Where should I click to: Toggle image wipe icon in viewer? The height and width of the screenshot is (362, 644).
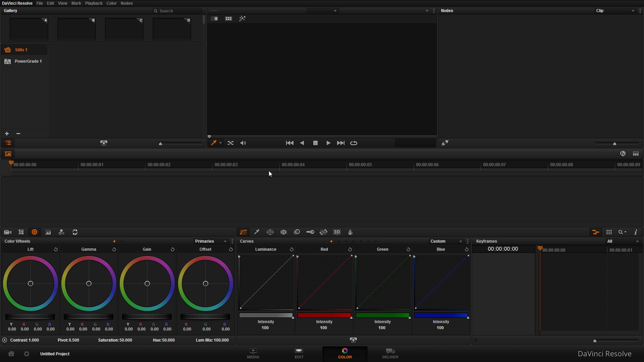[x=214, y=18]
